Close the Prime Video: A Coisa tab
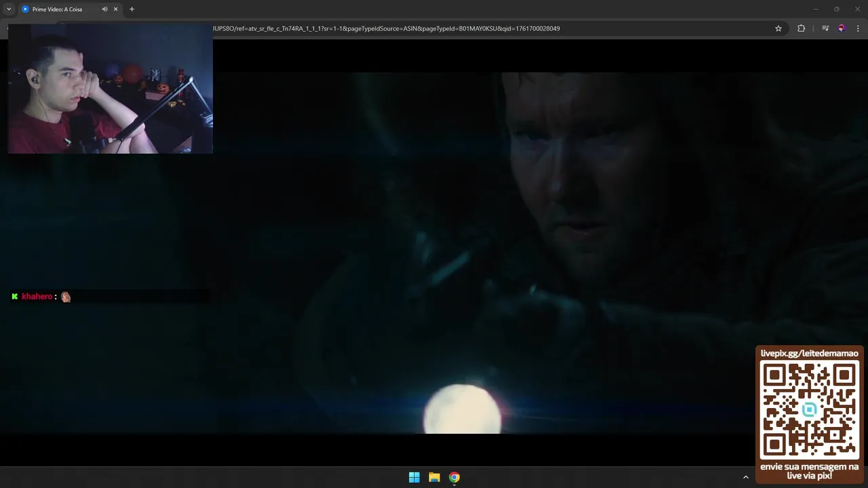The width and height of the screenshot is (868, 488). click(116, 9)
